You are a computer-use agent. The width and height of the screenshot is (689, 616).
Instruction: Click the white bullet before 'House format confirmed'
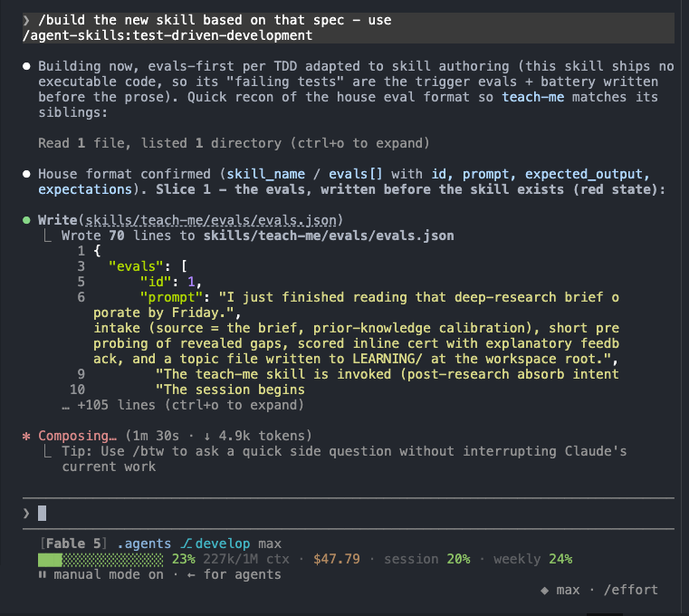tap(26, 174)
